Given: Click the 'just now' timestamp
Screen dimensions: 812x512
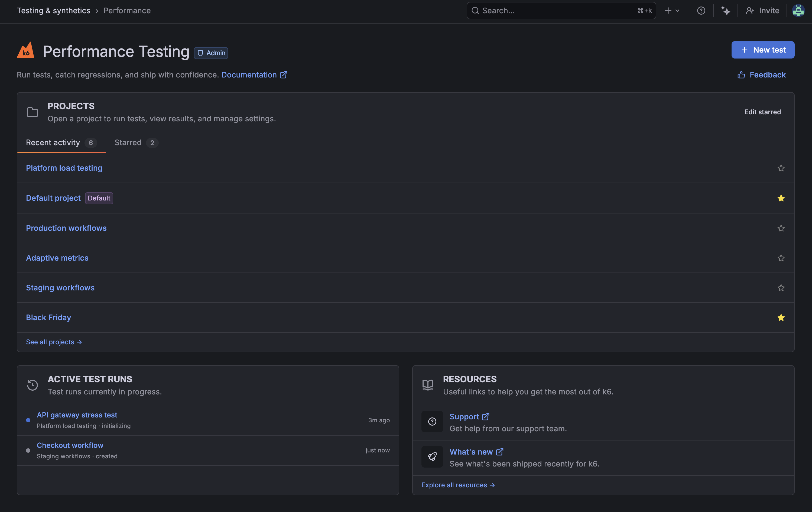Looking at the screenshot, I should coord(378,450).
